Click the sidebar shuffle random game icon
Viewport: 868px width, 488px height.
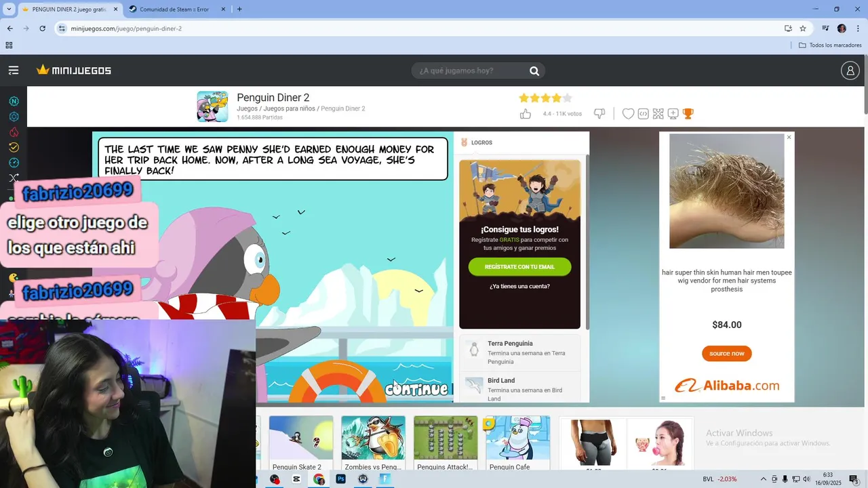click(x=14, y=178)
